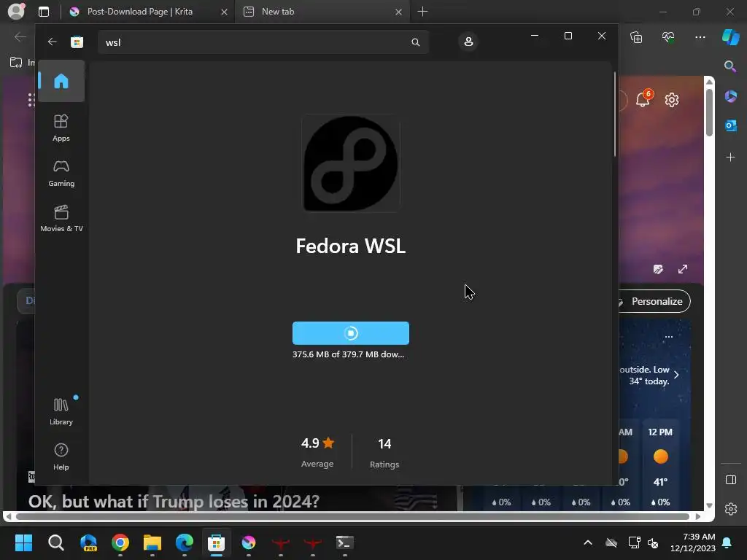Open Movies & TV section in Store
Viewport: 747px width, 560px height.
click(x=61, y=219)
